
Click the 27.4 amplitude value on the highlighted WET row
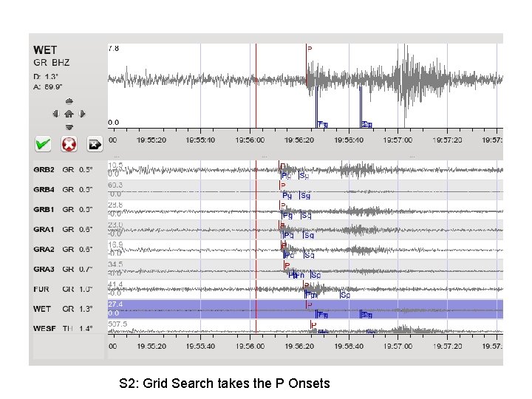coord(115,304)
